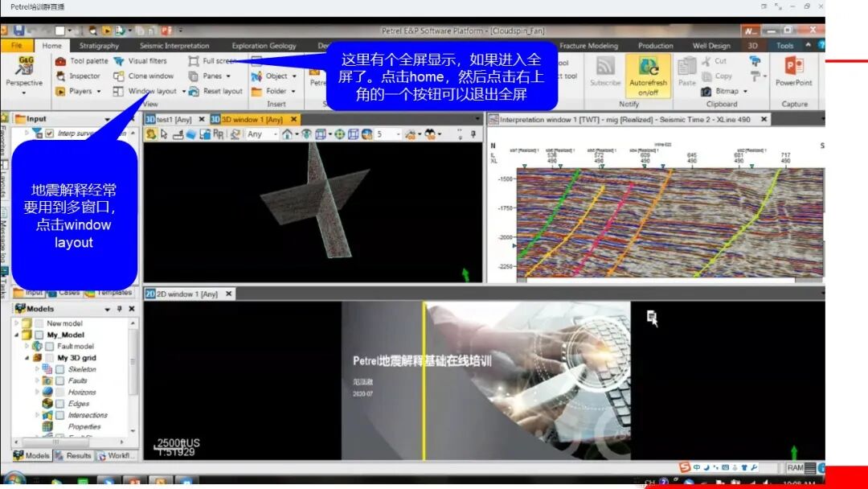Viewport: 868px width, 489px height.
Task: Click the Properties grid icon in Models tree
Action: pyautogui.click(x=47, y=426)
